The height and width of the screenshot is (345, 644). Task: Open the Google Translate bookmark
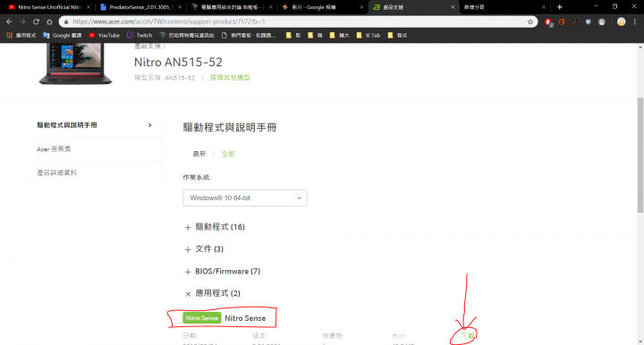tap(62, 35)
